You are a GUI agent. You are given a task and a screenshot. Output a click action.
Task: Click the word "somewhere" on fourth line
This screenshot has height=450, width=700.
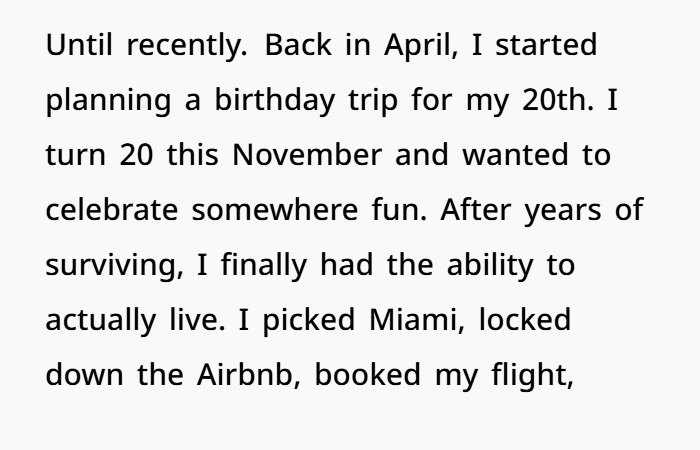275,211
